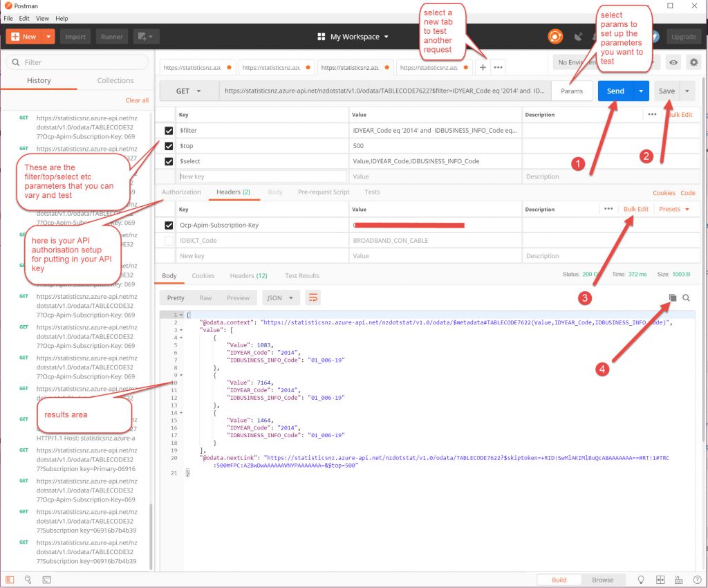Click the Clear all history link
Image resolution: width=708 pixels, height=588 pixels.
pos(138,100)
